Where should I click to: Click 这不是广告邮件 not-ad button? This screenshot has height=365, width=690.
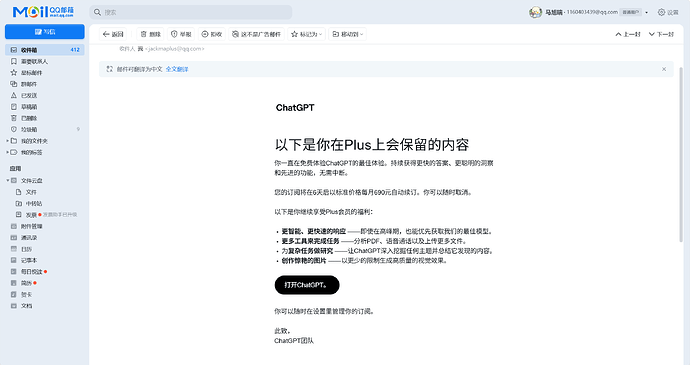[x=256, y=34]
